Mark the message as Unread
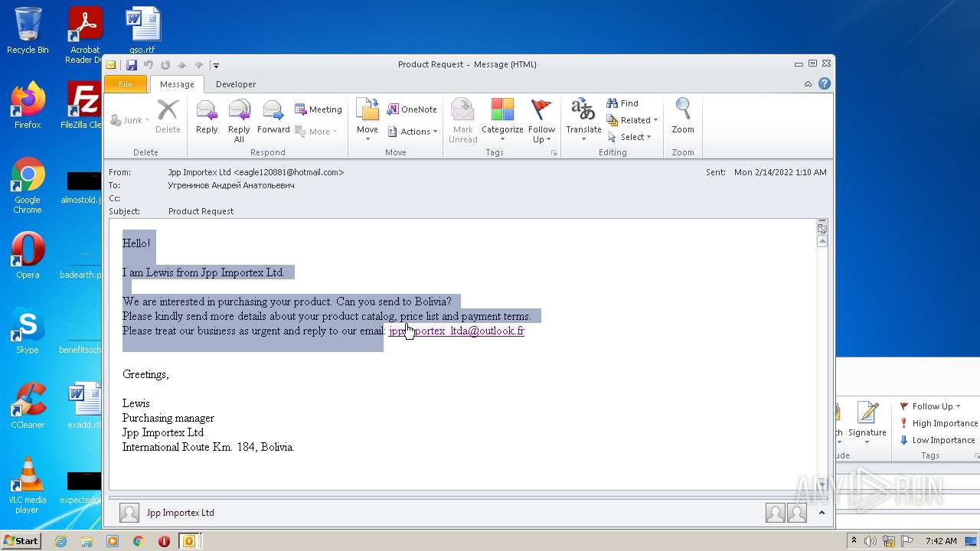Viewport: 980px width, 551px height. (462, 121)
